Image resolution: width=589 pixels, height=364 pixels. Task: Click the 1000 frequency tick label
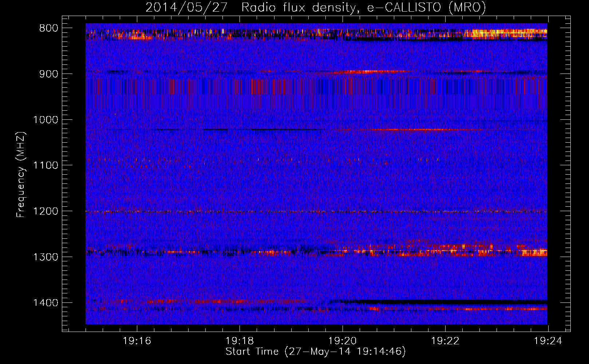point(46,120)
